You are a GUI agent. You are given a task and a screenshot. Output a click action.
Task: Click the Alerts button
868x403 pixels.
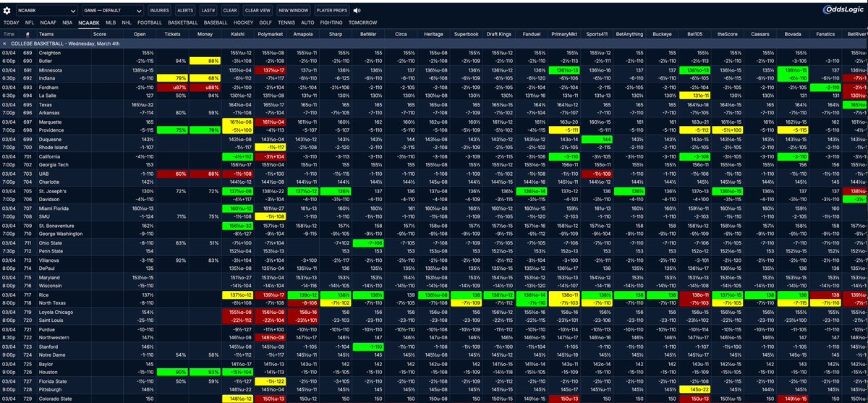point(185,11)
